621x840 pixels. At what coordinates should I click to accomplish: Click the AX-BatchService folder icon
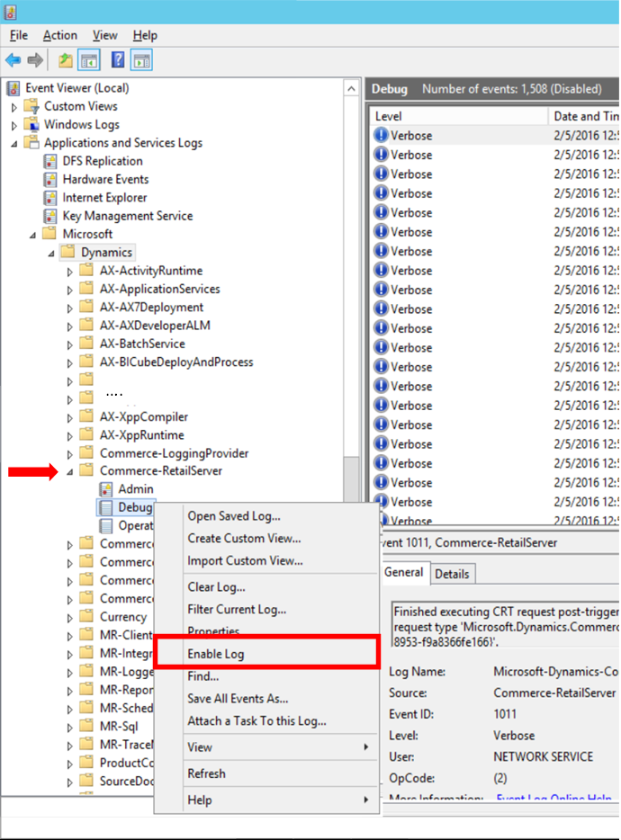[x=86, y=343]
